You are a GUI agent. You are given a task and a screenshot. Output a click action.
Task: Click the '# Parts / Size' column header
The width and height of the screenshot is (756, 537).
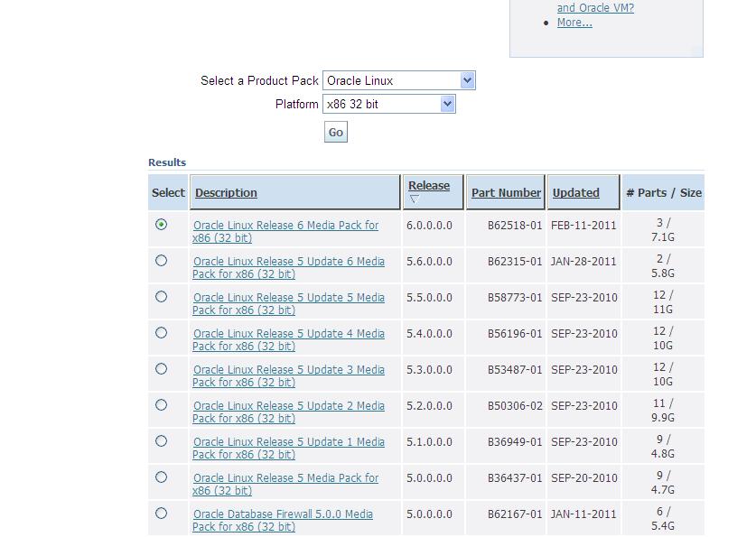pos(664,192)
